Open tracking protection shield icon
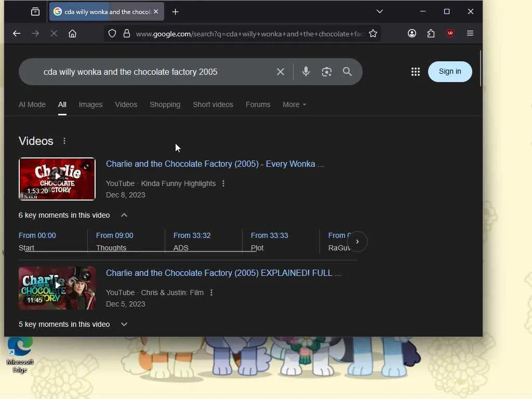 click(112, 34)
